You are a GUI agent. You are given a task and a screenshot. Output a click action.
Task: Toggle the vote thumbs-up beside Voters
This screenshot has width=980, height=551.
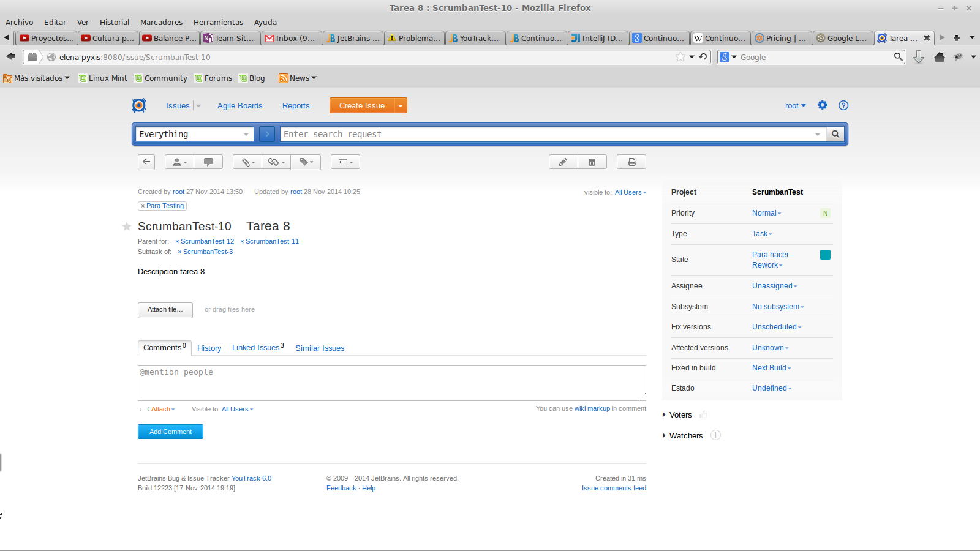(703, 415)
